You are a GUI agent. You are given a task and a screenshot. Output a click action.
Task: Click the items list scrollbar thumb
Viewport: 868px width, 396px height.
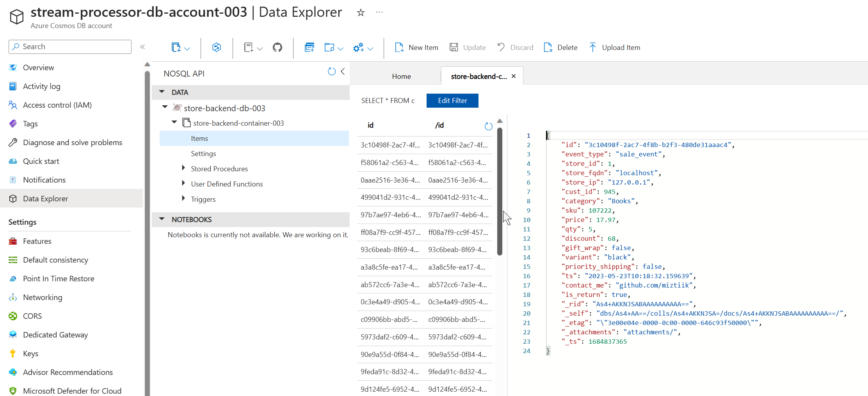coord(500,192)
